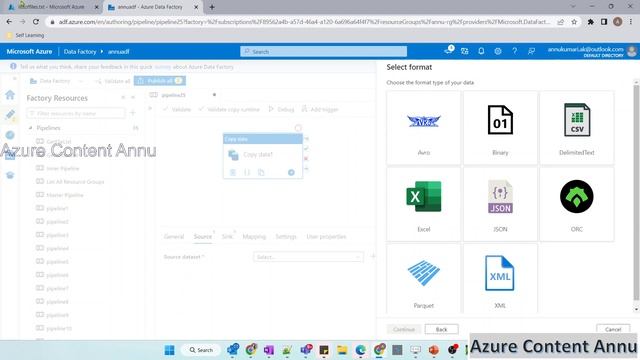Image resolution: width=640 pixels, height=360 pixels.
Task: Open the help question mark icon
Action: click(x=514, y=51)
